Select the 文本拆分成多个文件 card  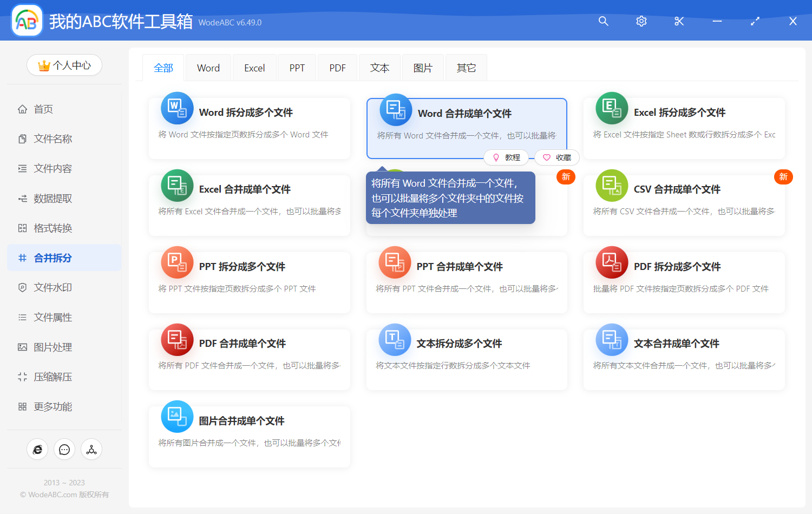click(467, 359)
